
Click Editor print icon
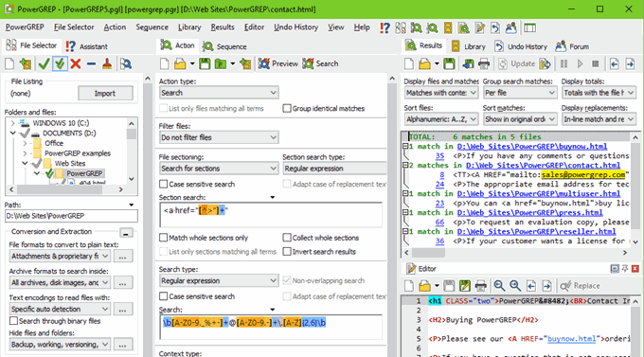[480, 286]
